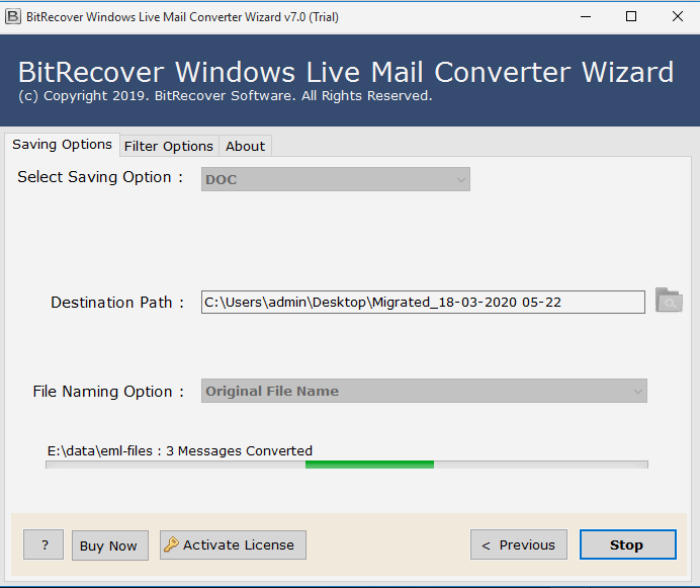The width and height of the screenshot is (700, 588).
Task: Click the '3 Messages Converted' status text
Action: tap(239, 450)
